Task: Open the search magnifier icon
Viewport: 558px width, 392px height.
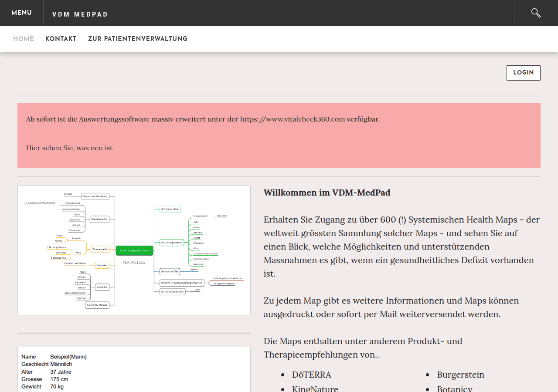Action: [536, 13]
